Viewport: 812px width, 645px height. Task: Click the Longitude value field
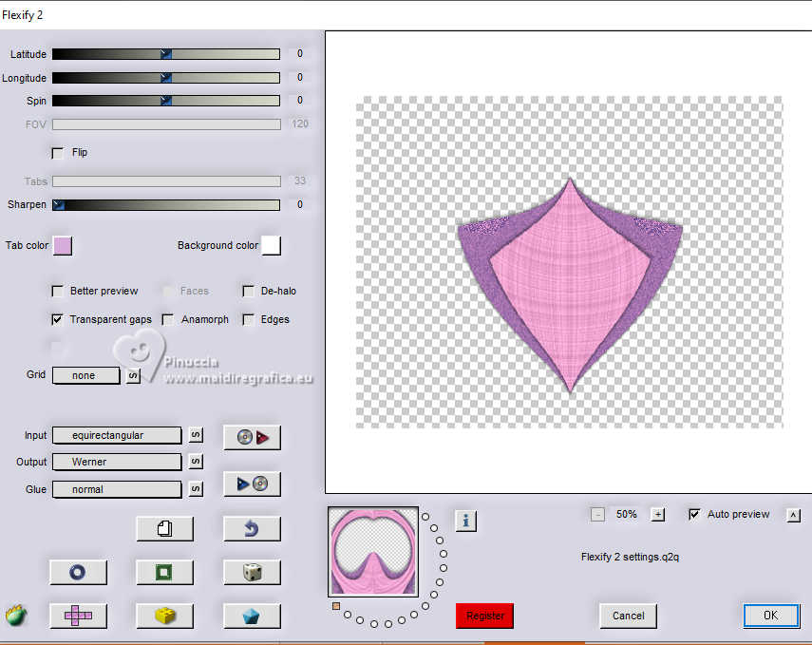point(300,78)
